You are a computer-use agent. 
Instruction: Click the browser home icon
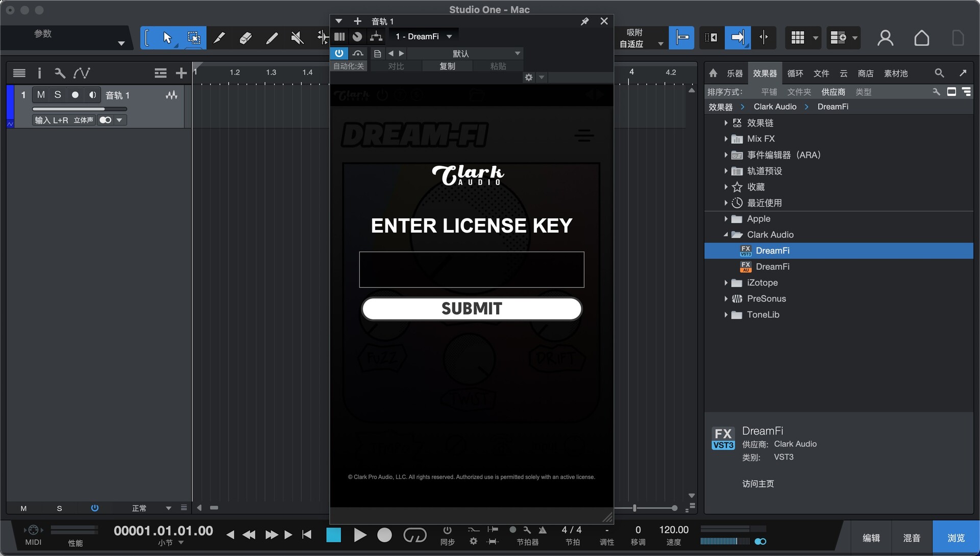pos(713,73)
